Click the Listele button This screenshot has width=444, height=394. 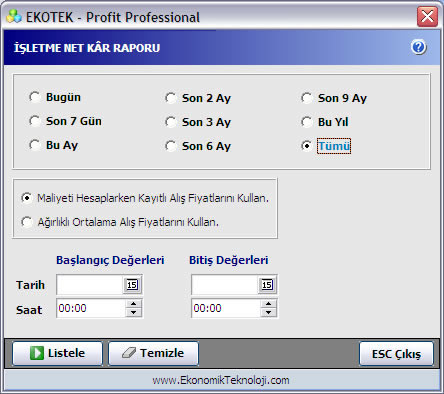tap(57, 353)
